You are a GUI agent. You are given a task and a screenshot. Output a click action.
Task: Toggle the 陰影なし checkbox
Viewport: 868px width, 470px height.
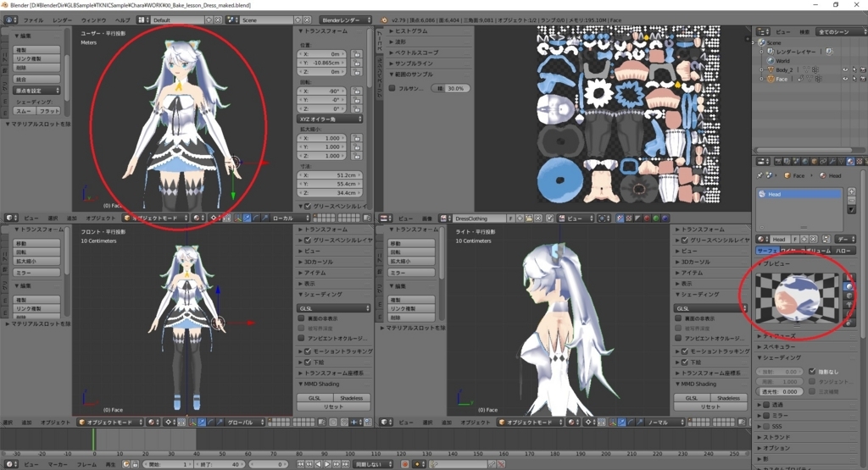812,372
